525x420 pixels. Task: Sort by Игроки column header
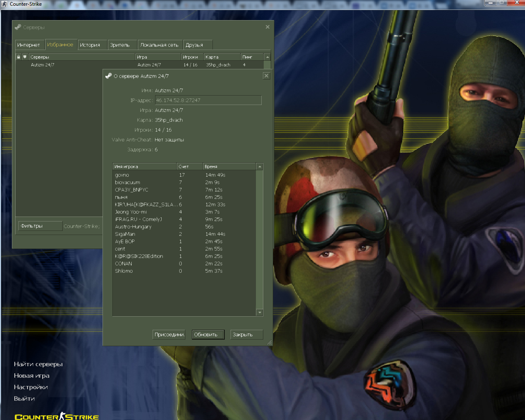click(192, 57)
